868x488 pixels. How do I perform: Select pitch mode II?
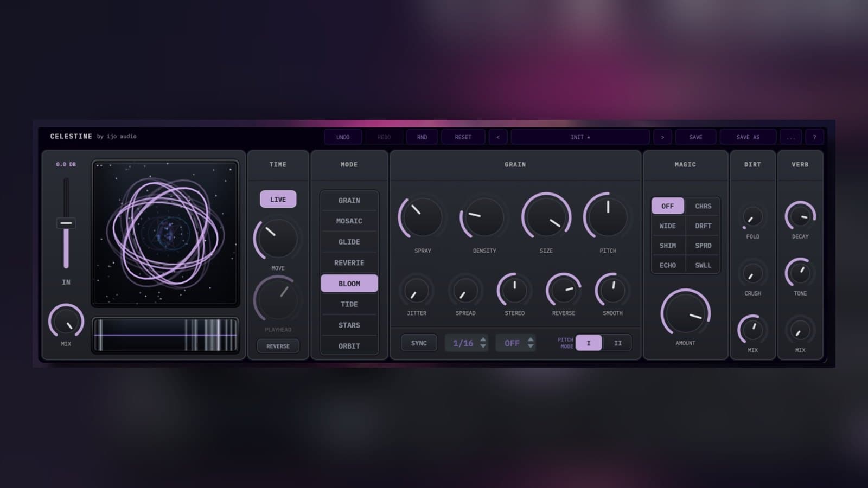coord(618,343)
